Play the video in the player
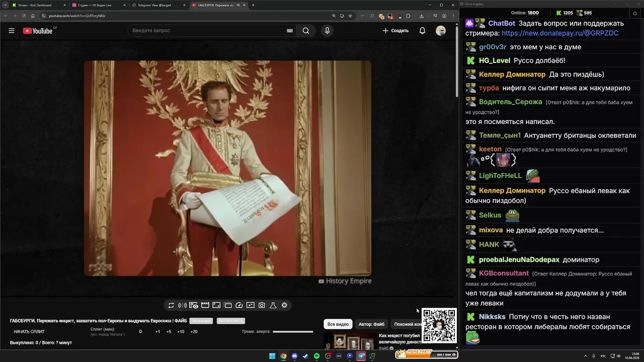 click(x=227, y=168)
